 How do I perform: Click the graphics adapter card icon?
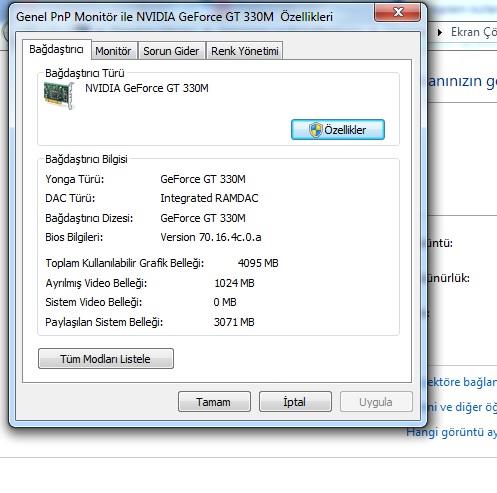[x=59, y=96]
